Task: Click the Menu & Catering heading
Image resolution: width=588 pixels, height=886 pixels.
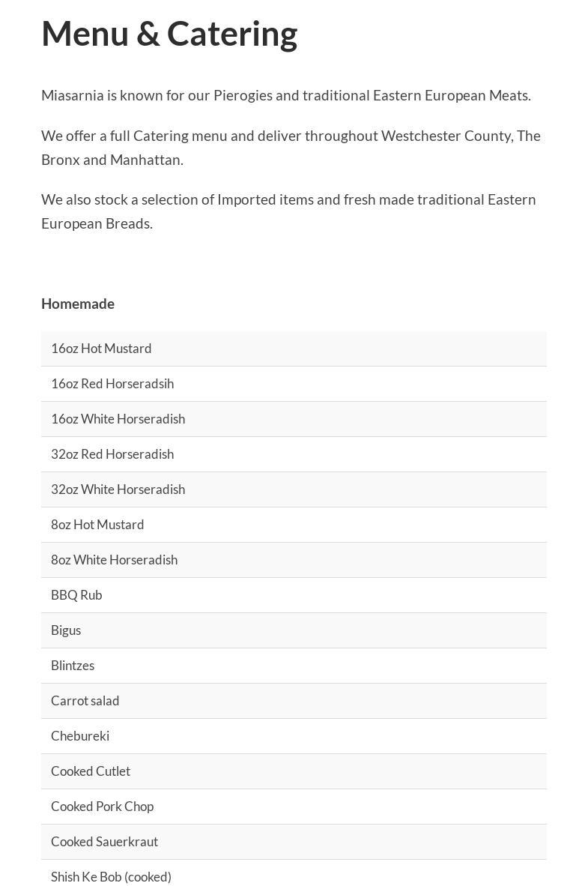Action: 169,34
